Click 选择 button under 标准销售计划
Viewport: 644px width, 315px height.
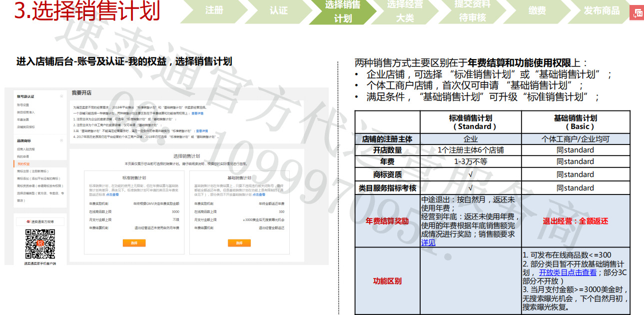tap(134, 243)
